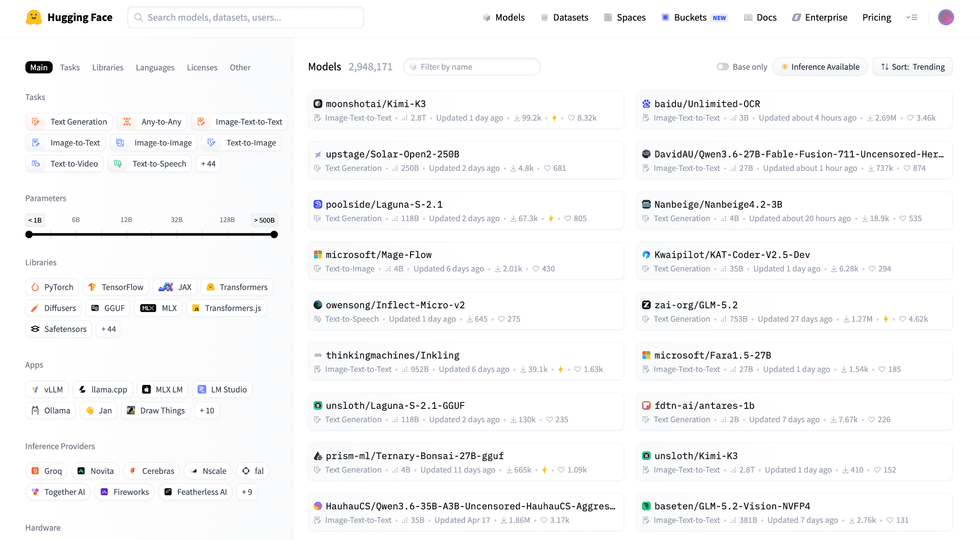Enable the PyTorch library filter
Image resolution: width=980 pixels, height=540 pixels.
click(52, 287)
